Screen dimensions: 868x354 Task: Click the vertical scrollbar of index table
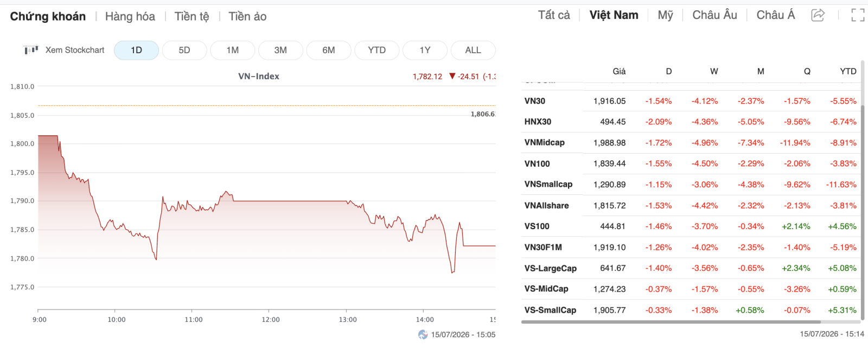(x=863, y=212)
